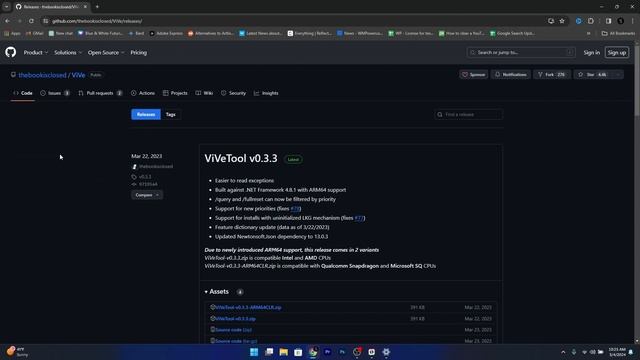Open the Projects tab

point(175,93)
